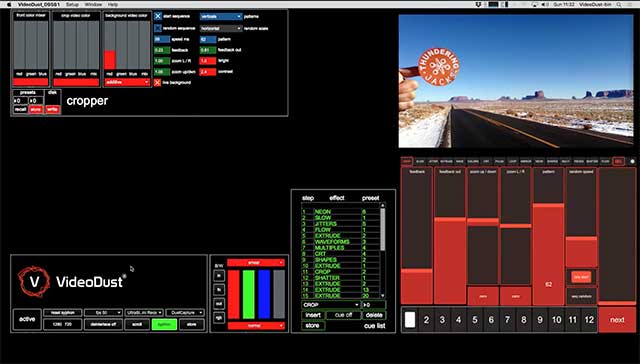
Task: Open the Setup menu
Action: (x=72, y=4)
